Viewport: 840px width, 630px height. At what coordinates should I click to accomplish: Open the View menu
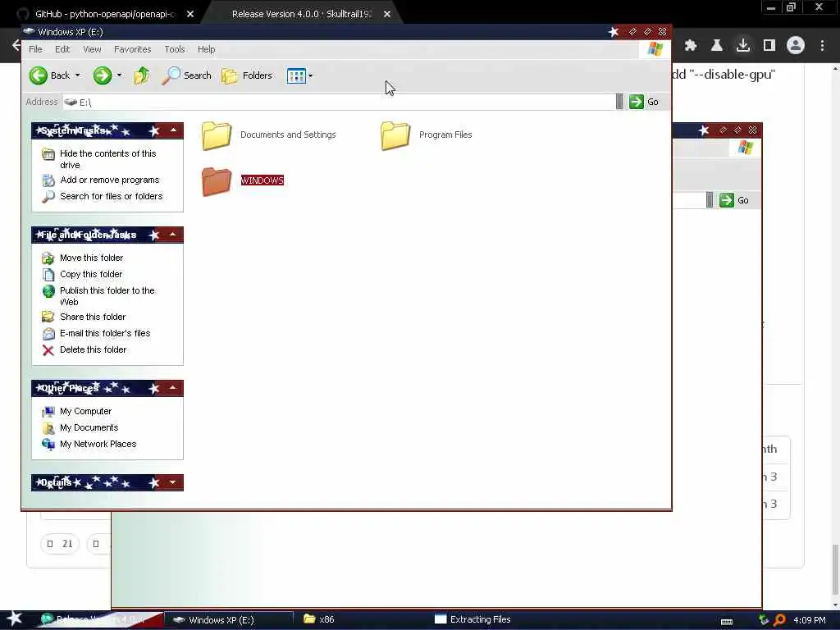pos(92,49)
